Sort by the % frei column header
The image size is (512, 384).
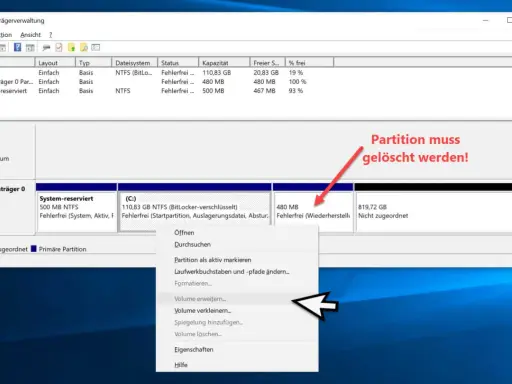(x=309, y=63)
